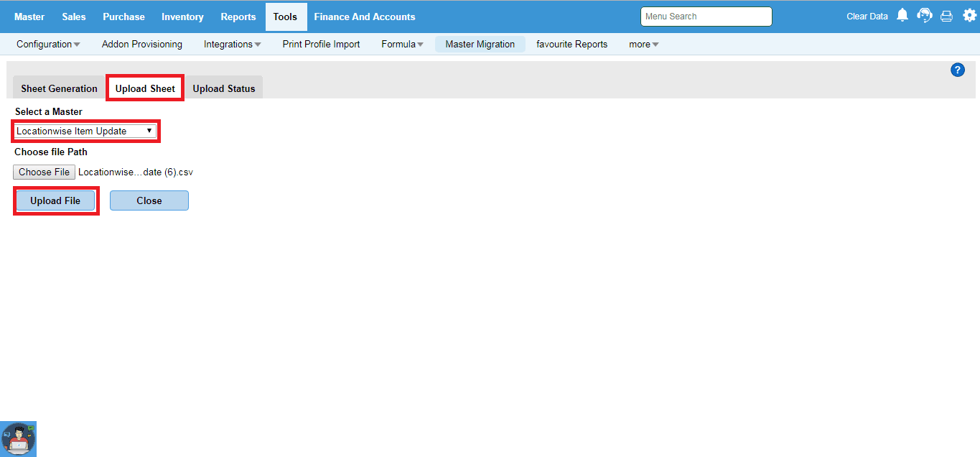Open the Inventory menu
Screen dimensions: 980x457
coord(182,17)
